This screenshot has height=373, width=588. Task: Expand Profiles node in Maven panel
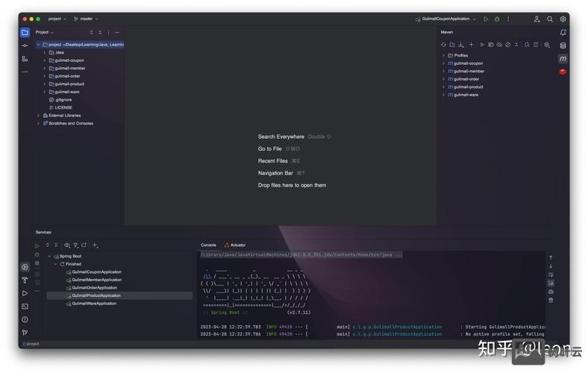coord(444,55)
